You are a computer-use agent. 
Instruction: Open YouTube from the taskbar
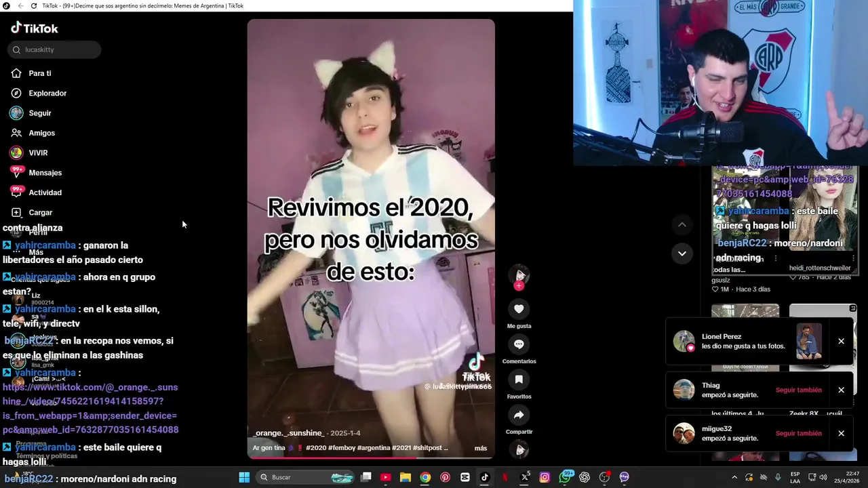click(386, 477)
